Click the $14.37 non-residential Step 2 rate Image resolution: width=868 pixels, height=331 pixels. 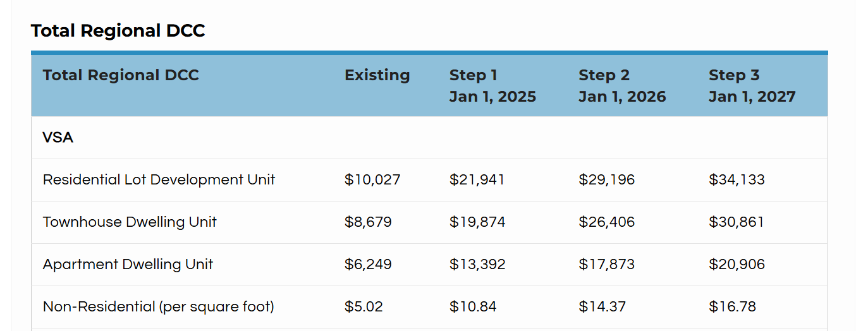(602, 307)
